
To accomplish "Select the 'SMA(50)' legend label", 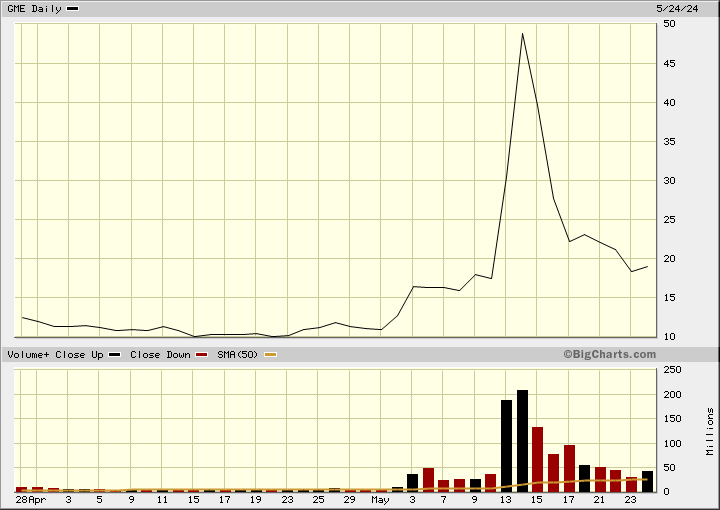I will click(x=238, y=355).
